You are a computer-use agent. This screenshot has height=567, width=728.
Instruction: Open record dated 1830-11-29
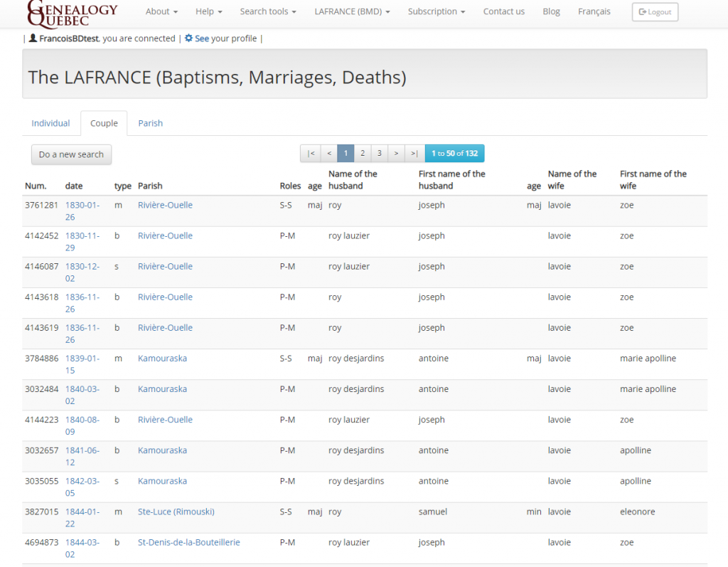point(82,242)
